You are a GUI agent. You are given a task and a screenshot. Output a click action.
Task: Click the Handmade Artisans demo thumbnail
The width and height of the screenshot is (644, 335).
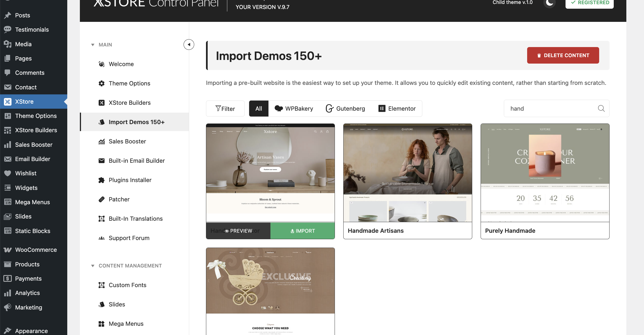(x=407, y=173)
